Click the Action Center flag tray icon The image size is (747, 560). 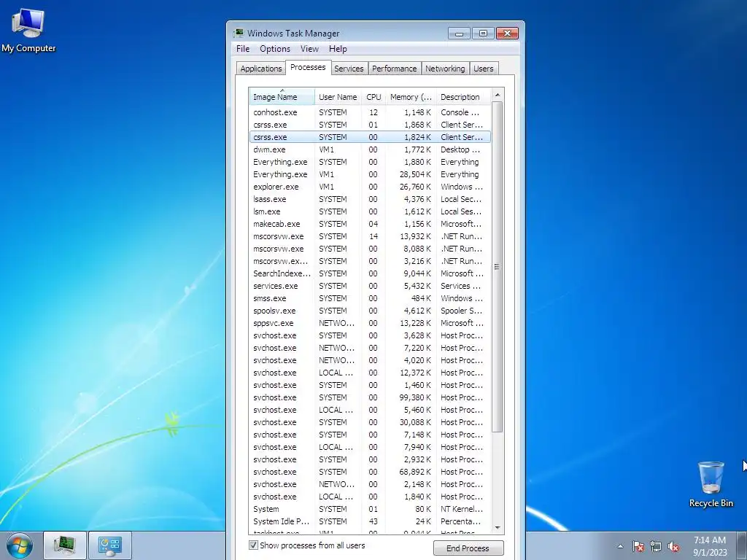tap(638, 547)
